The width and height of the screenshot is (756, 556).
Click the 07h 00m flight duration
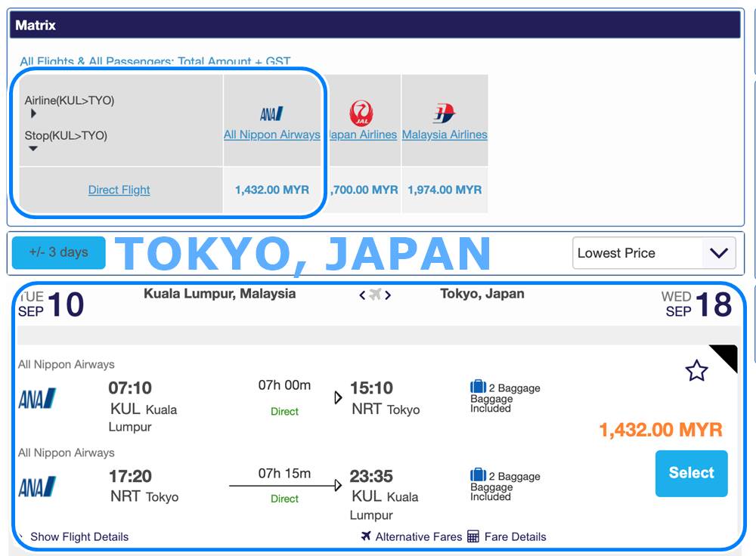coord(284,385)
